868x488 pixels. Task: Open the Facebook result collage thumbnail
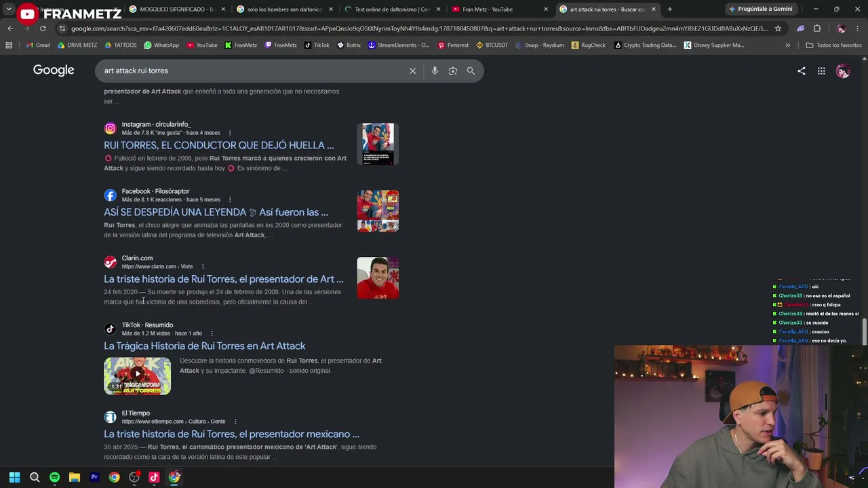point(378,211)
